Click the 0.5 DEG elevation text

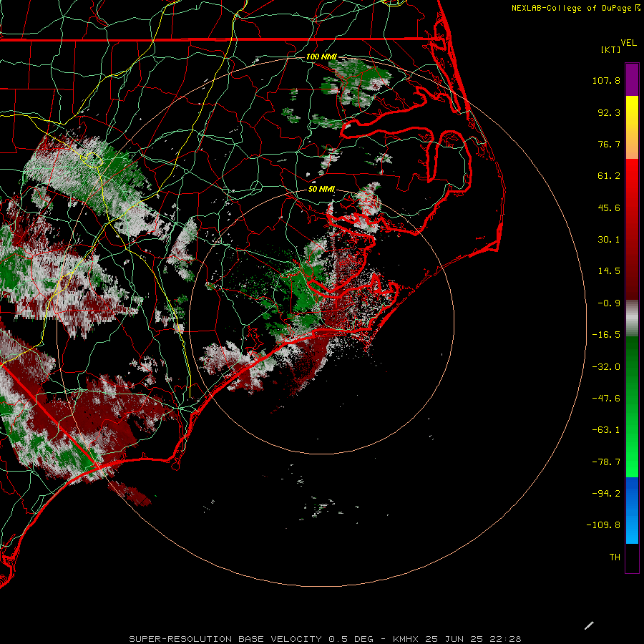tap(351, 639)
